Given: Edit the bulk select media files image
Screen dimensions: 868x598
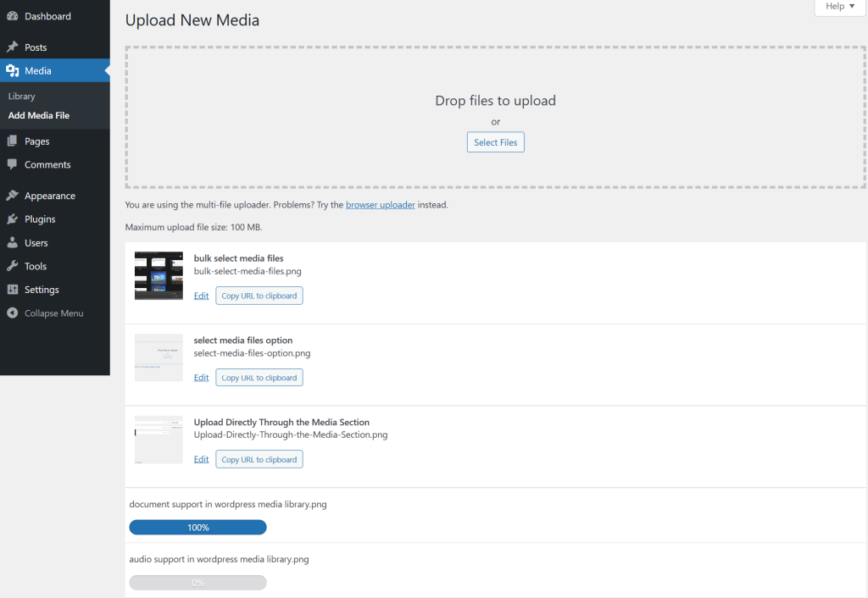Looking at the screenshot, I should pos(201,295).
